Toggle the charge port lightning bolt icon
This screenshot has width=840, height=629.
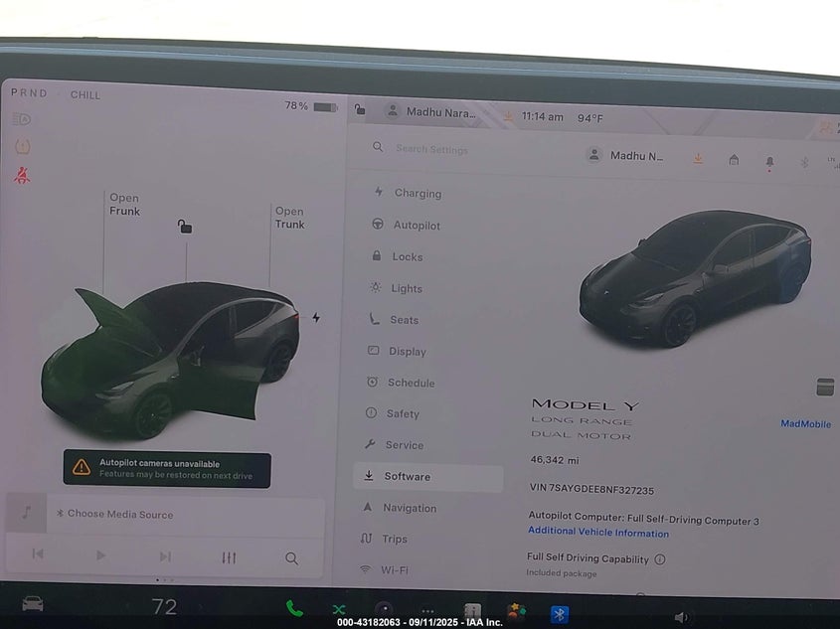(316, 318)
